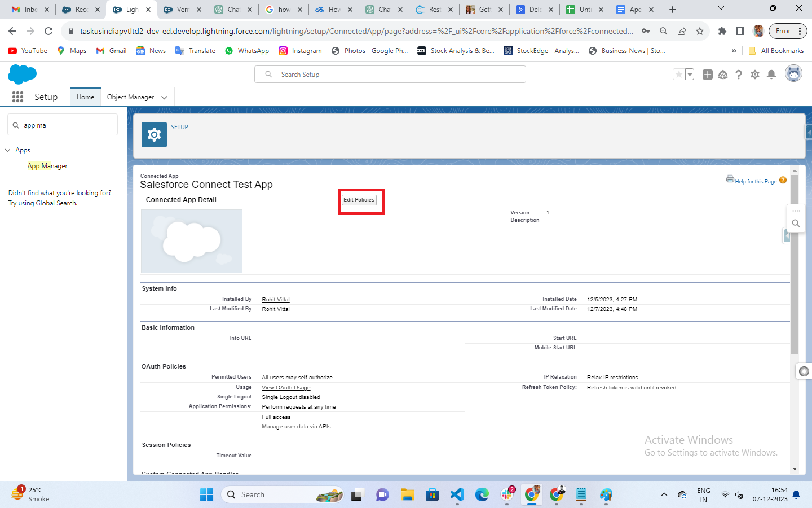812x508 pixels.
Task: Switch to the Home tab
Action: [x=85, y=97]
